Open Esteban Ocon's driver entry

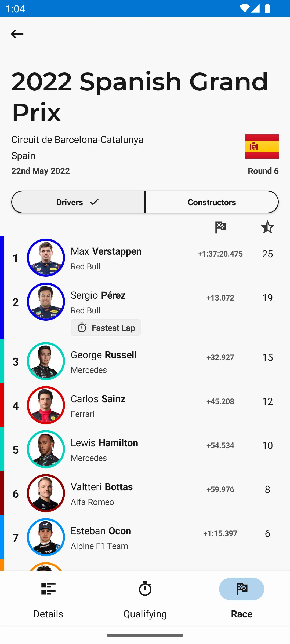(x=145, y=537)
